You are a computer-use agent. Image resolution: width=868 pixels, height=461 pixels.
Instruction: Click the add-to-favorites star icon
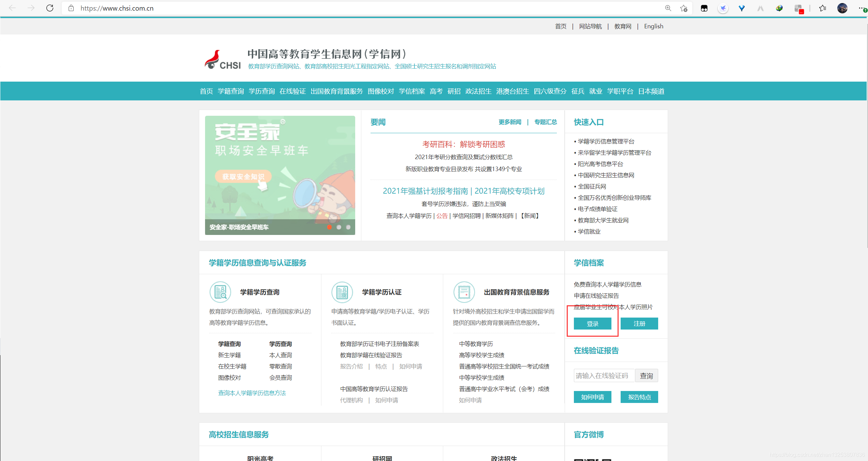click(683, 8)
